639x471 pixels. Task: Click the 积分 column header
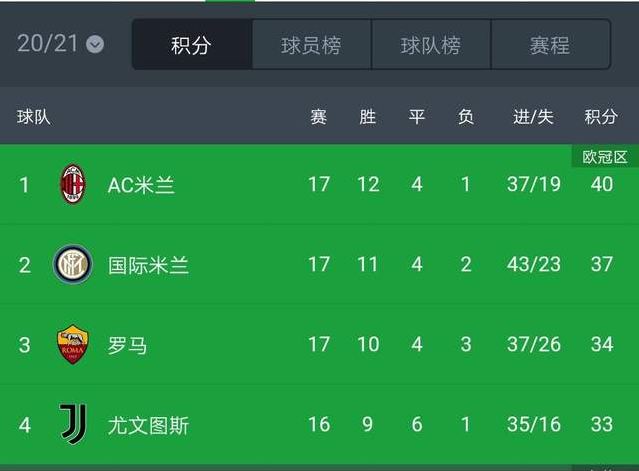pos(601,117)
